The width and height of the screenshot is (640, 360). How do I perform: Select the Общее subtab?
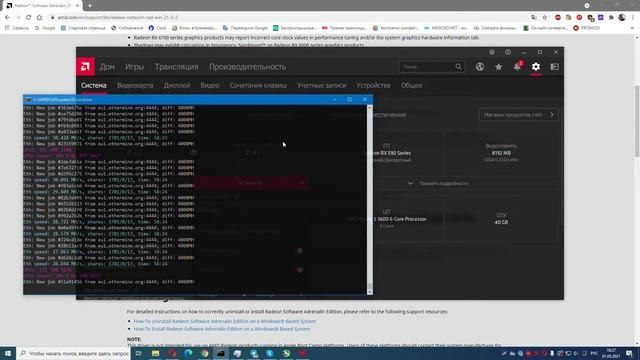click(411, 85)
